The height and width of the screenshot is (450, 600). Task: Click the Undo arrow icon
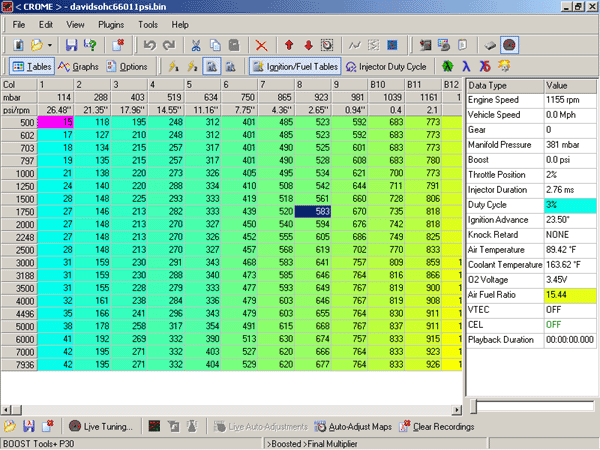click(x=150, y=45)
